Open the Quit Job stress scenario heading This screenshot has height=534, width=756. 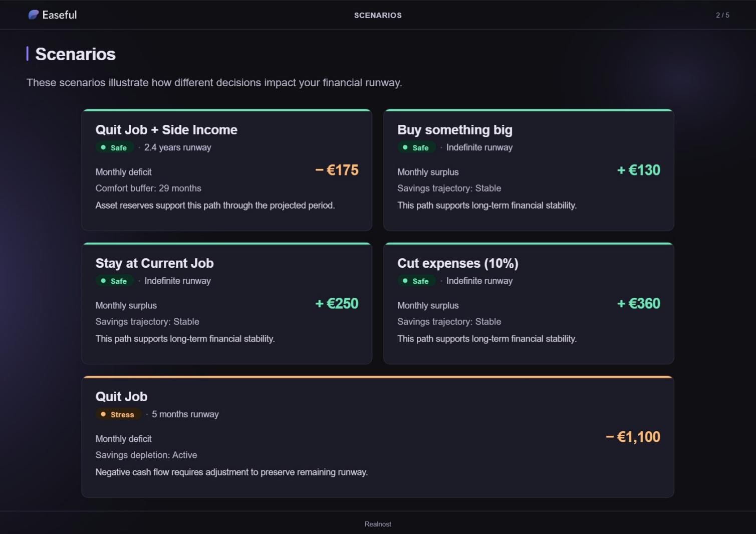pyautogui.click(x=121, y=397)
